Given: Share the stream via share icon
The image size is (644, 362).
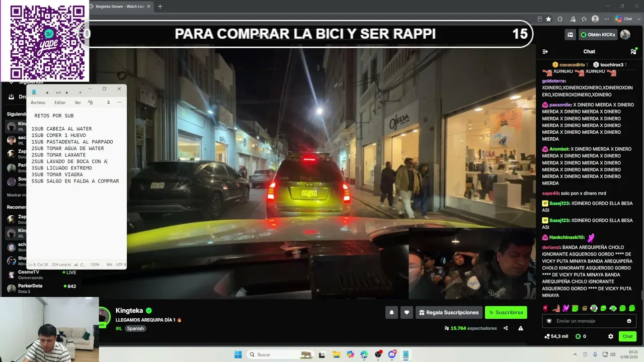Looking at the screenshot, I should click(x=506, y=328).
